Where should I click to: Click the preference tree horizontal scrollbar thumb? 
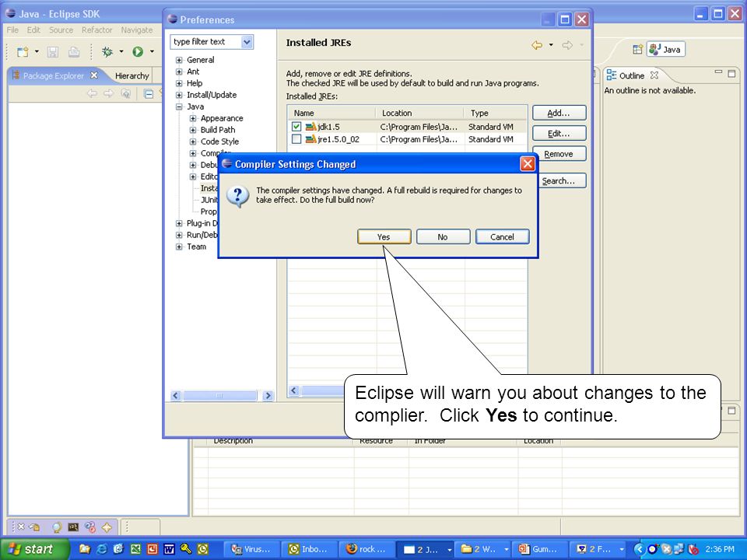219,396
